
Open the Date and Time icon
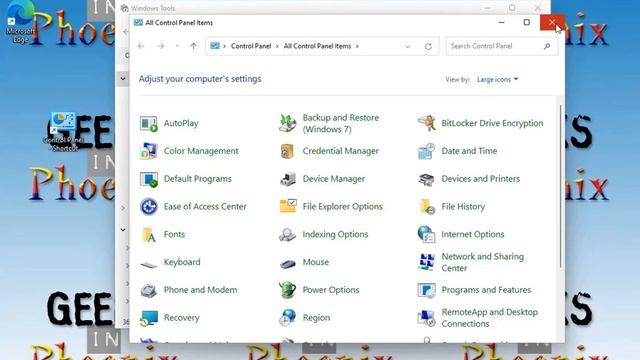coord(426,151)
